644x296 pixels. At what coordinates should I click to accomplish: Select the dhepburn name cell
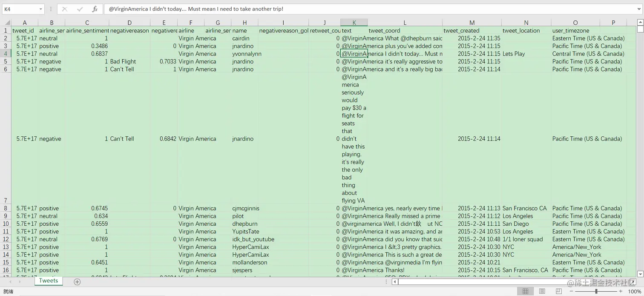pyautogui.click(x=244, y=224)
